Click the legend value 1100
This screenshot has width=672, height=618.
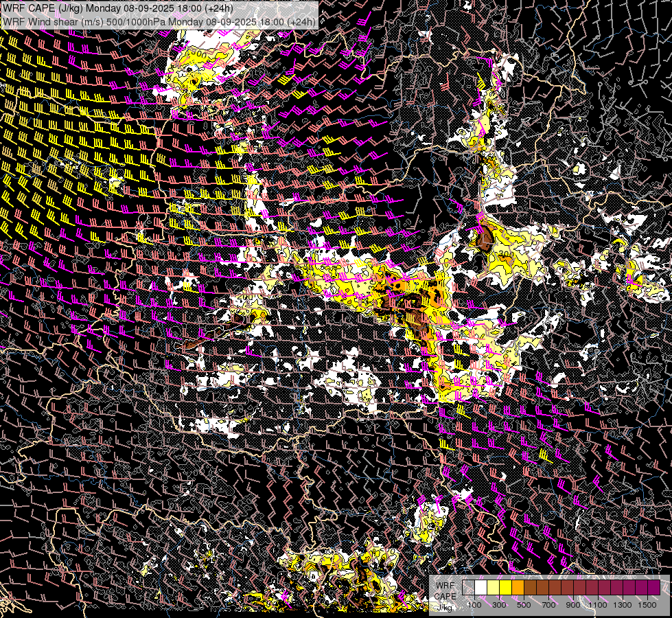[598, 605]
